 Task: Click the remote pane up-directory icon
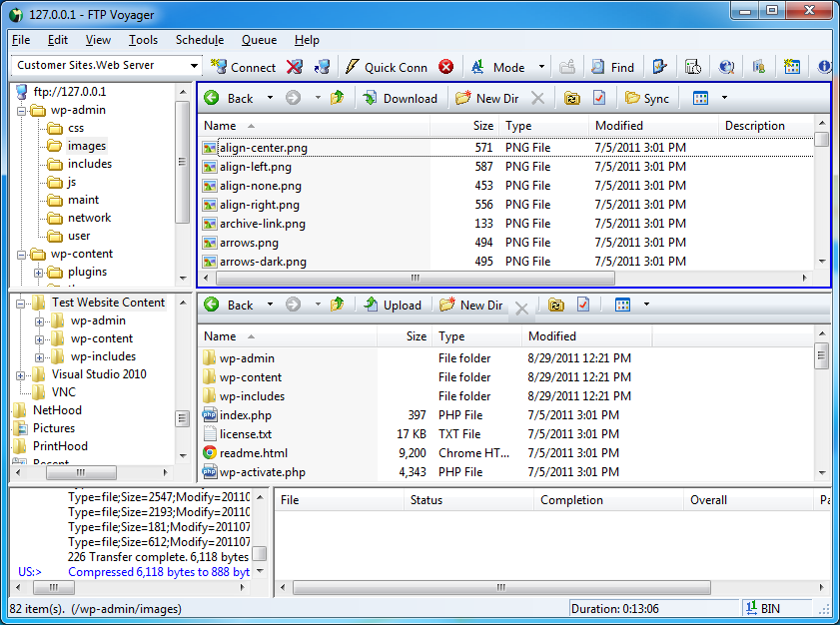[337, 98]
